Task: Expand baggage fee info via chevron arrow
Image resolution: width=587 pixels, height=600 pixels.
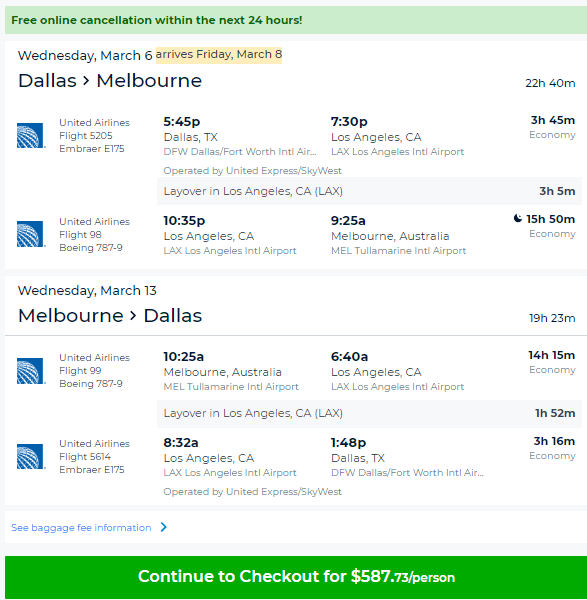Action: point(164,527)
